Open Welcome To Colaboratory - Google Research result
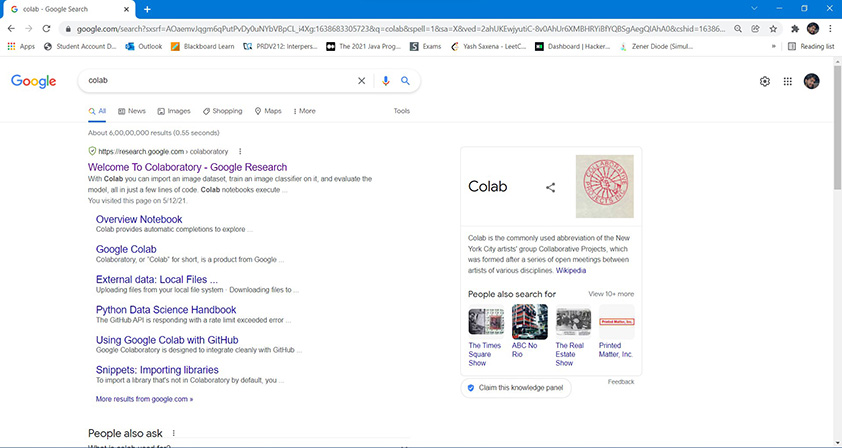Screen dimensions: 842x448 [x=187, y=167]
